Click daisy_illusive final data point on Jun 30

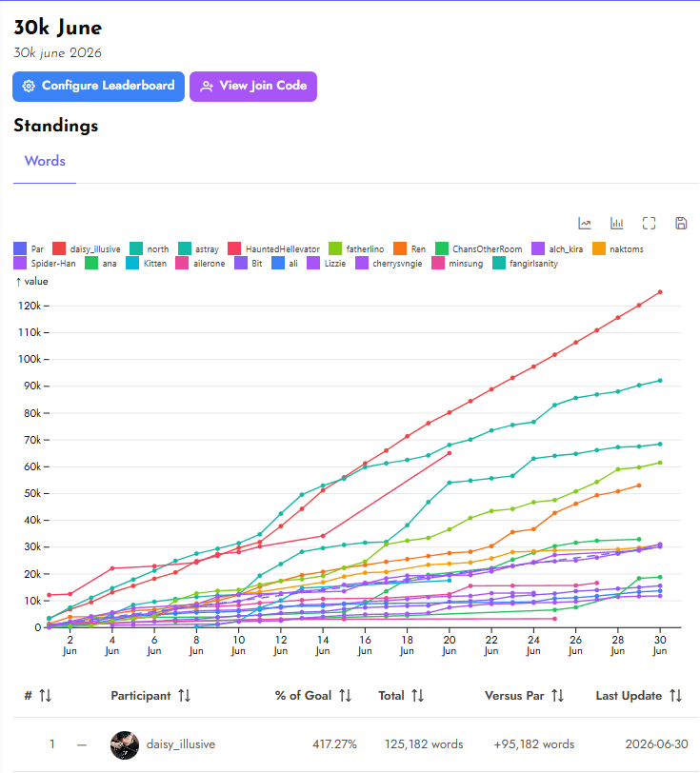click(x=660, y=292)
